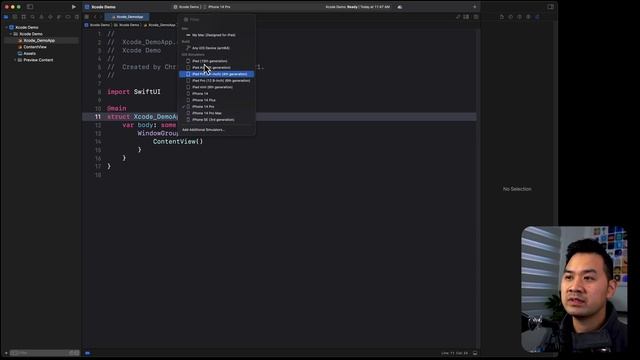Select the File inspector icon
640x360 pixels.
(x=502, y=17)
